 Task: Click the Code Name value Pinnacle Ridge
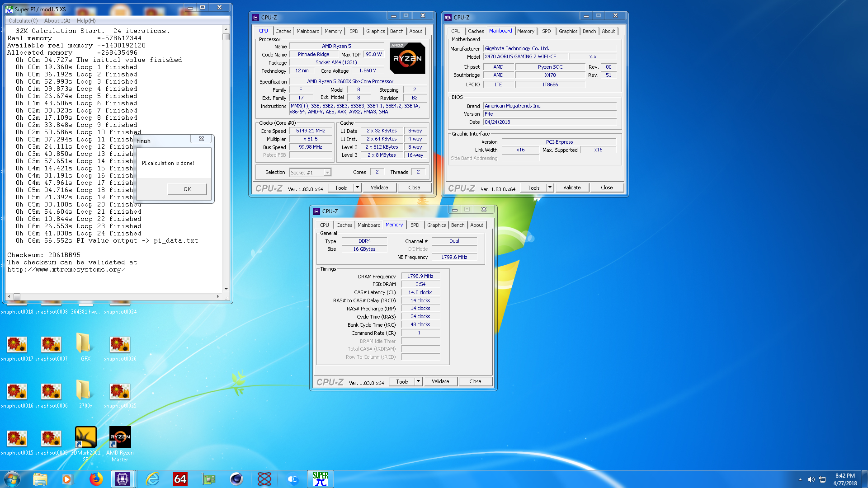[x=313, y=54]
